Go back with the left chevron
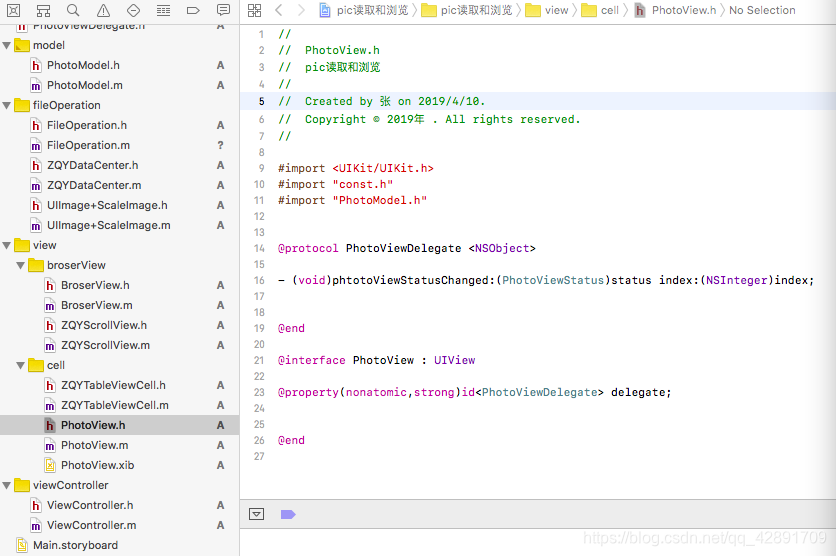This screenshot has height=556, width=836. 278,10
